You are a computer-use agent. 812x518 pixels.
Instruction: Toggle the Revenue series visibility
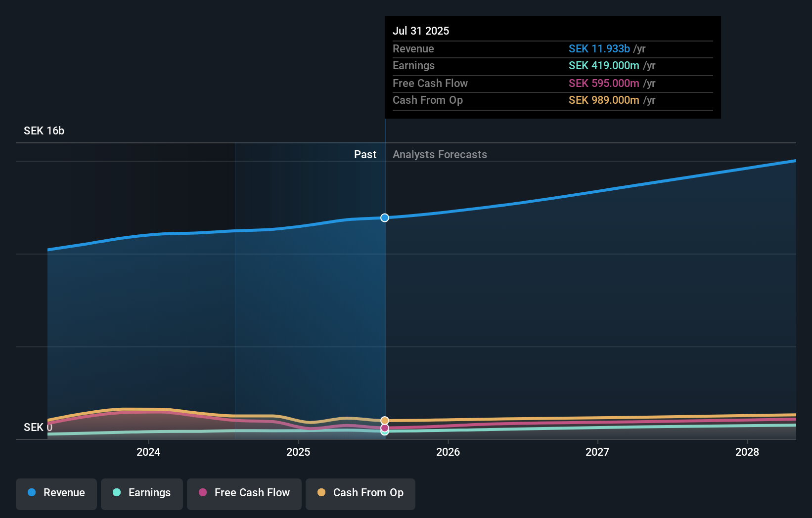tap(56, 494)
